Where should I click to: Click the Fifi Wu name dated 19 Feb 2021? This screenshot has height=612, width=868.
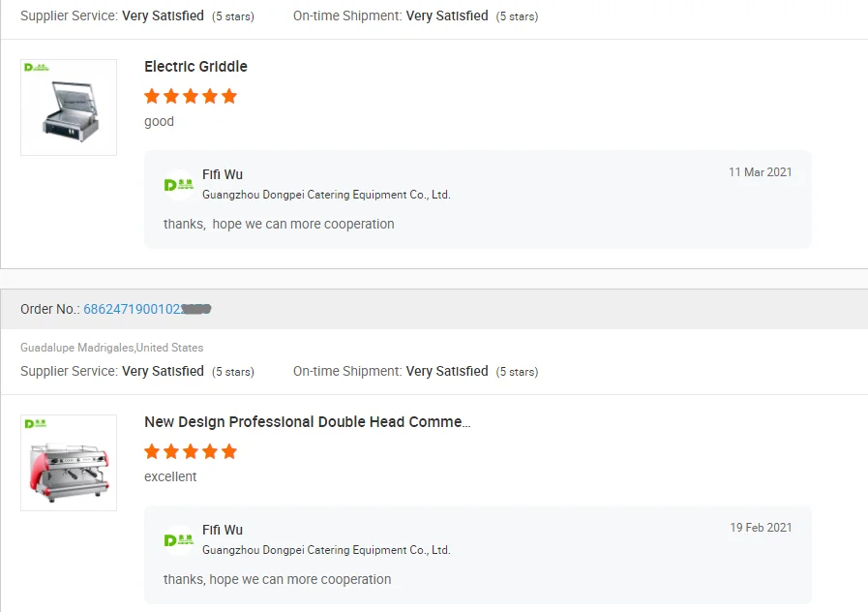[x=223, y=530]
